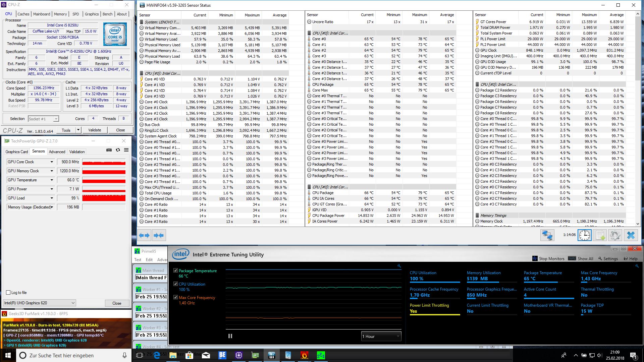Image resolution: width=644 pixels, height=362 pixels.
Task: Enable Log to file in GPU-Z
Action: [x=8, y=292]
